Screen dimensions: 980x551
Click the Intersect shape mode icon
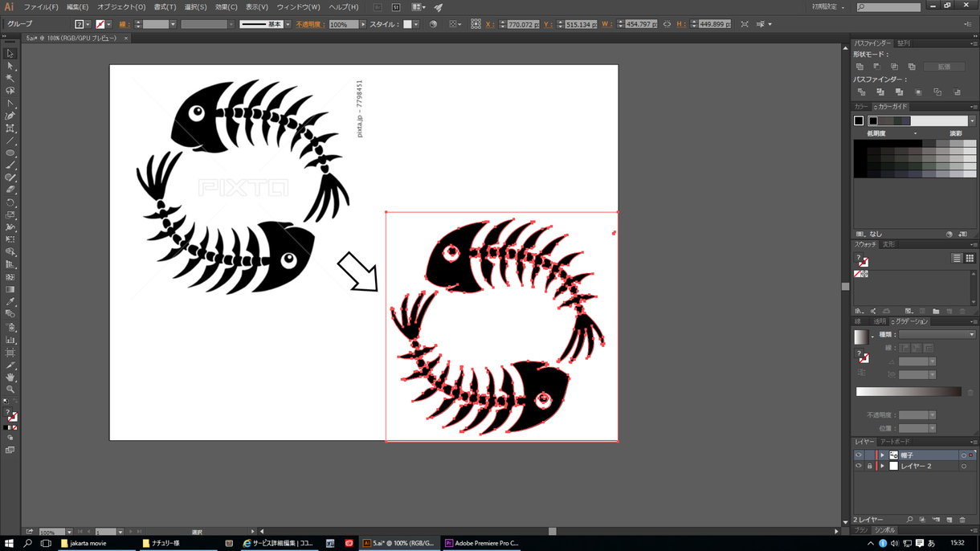click(x=894, y=67)
